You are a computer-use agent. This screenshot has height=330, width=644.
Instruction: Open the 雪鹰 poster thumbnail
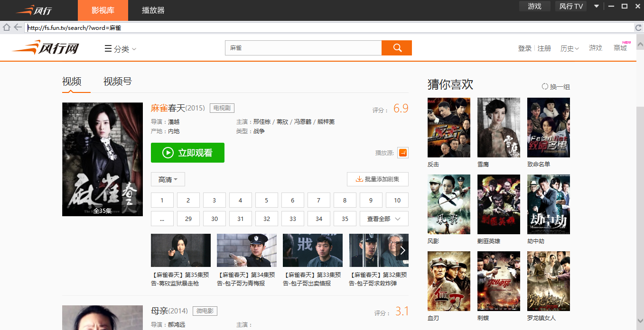point(498,127)
